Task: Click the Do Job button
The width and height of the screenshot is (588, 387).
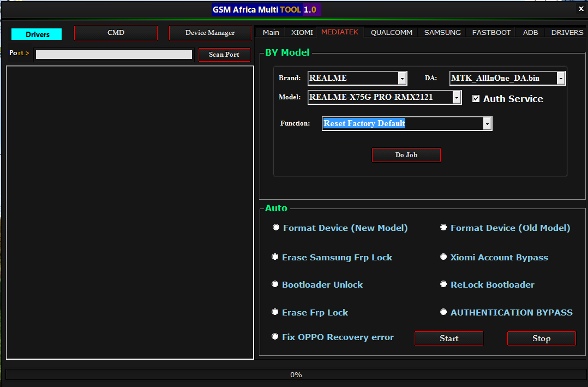Action: tap(406, 155)
